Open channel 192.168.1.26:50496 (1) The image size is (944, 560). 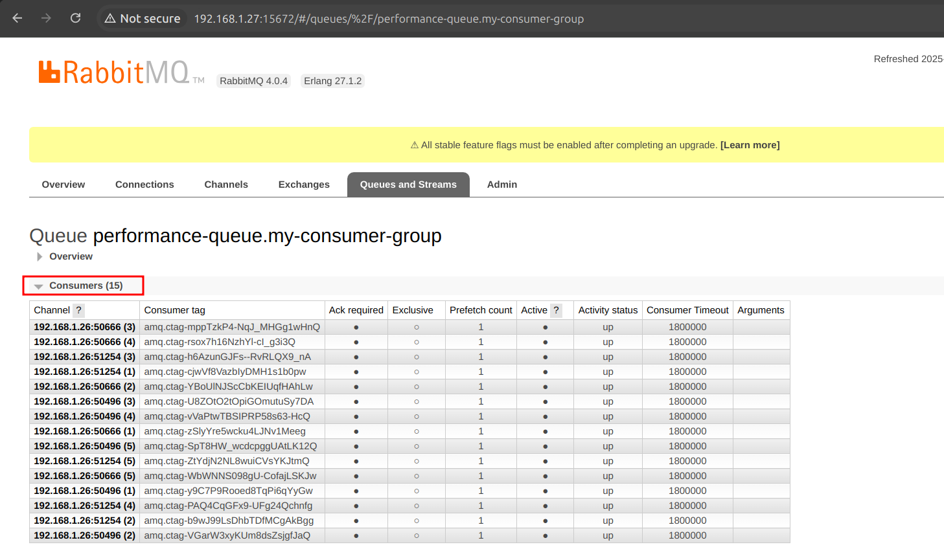coord(85,491)
